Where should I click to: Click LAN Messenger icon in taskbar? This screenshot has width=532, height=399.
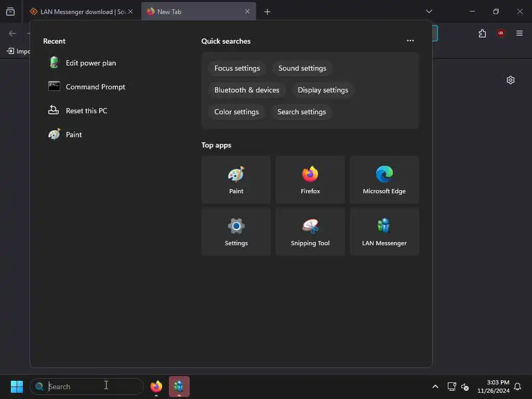[179, 387]
